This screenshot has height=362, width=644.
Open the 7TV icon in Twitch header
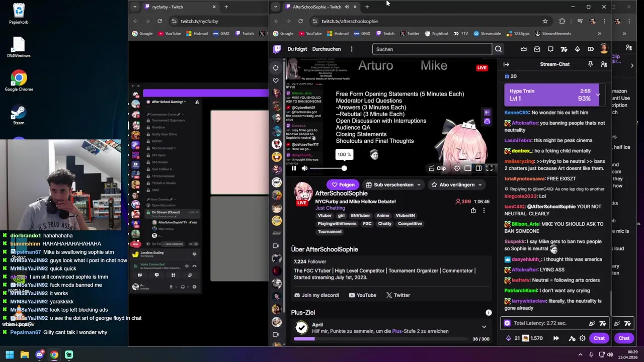(563, 49)
